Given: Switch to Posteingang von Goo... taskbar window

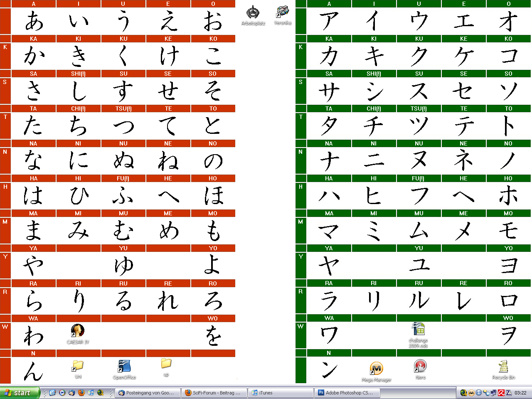Looking at the screenshot, I should tap(148, 393).
